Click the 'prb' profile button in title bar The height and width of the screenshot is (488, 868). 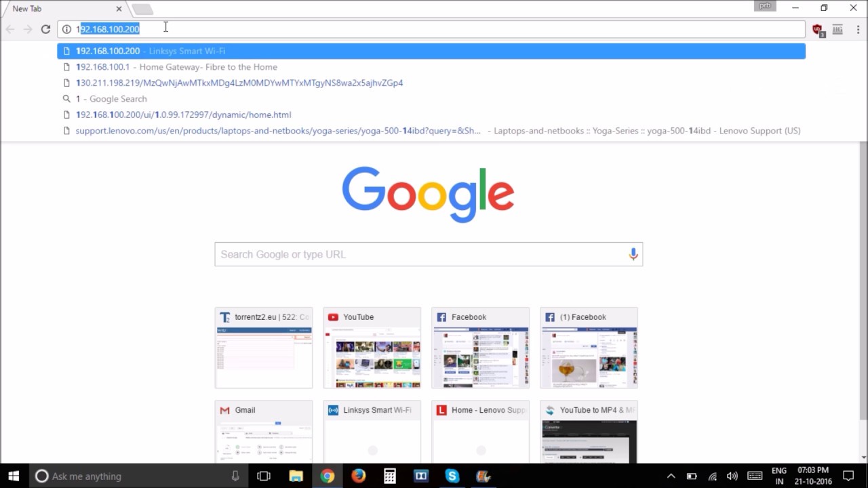click(x=765, y=5)
